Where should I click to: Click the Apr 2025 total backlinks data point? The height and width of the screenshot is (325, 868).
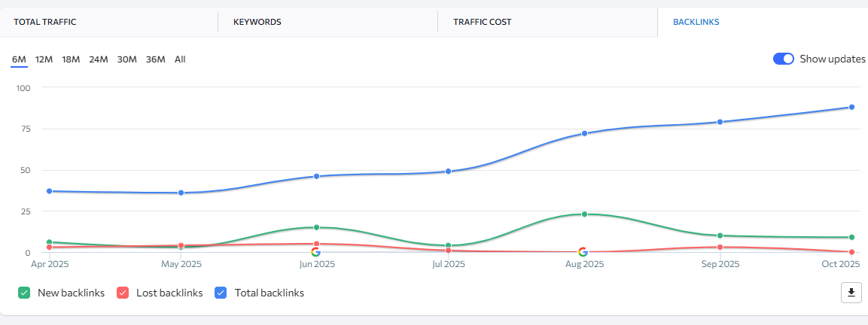[49, 191]
